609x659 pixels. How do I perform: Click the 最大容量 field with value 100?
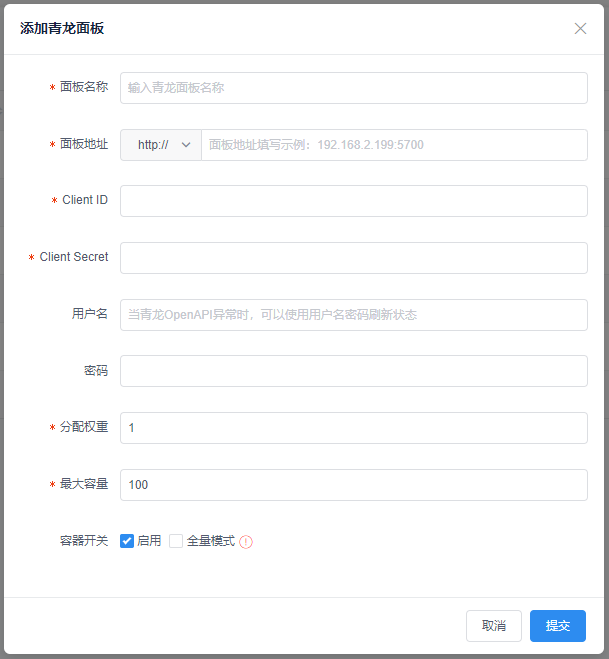tap(353, 485)
